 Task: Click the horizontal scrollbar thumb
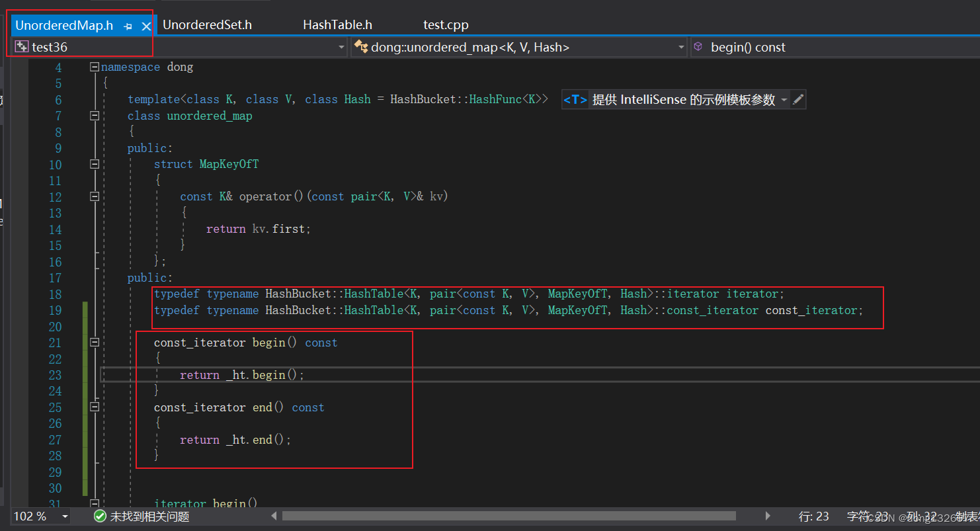coord(509,516)
